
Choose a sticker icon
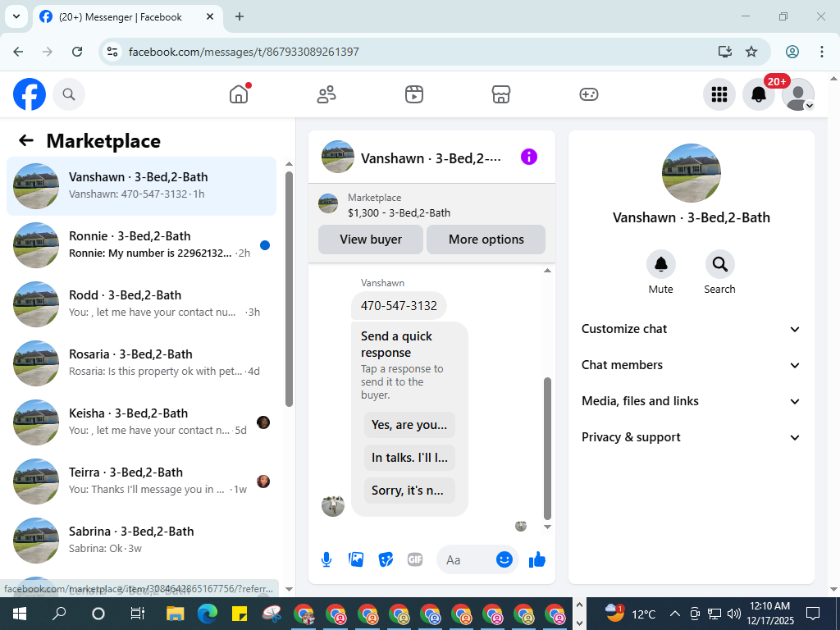386,559
